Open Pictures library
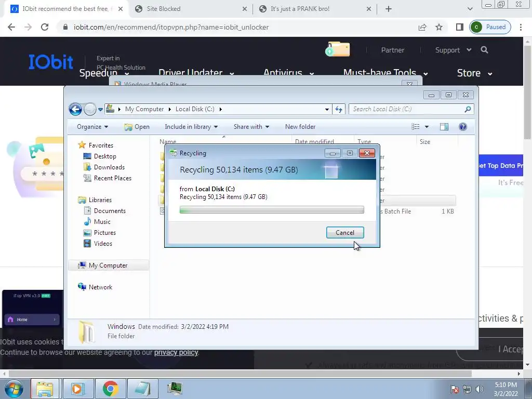 pyautogui.click(x=104, y=232)
